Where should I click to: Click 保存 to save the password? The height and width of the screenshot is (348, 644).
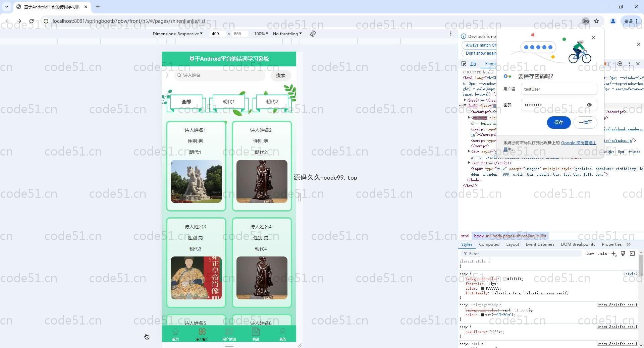pos(559,122)
